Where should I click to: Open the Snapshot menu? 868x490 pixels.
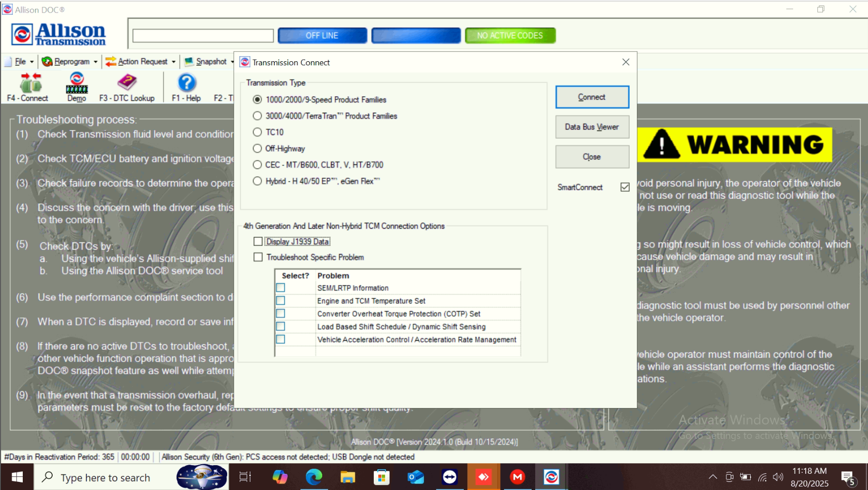pyautogui.click(x=211, y=61)
